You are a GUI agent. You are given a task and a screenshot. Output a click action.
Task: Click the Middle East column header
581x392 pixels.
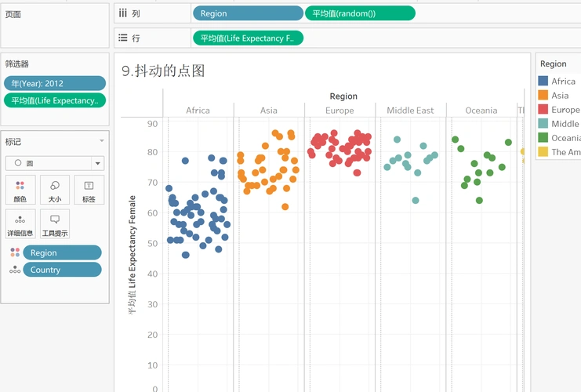point(410,111)
